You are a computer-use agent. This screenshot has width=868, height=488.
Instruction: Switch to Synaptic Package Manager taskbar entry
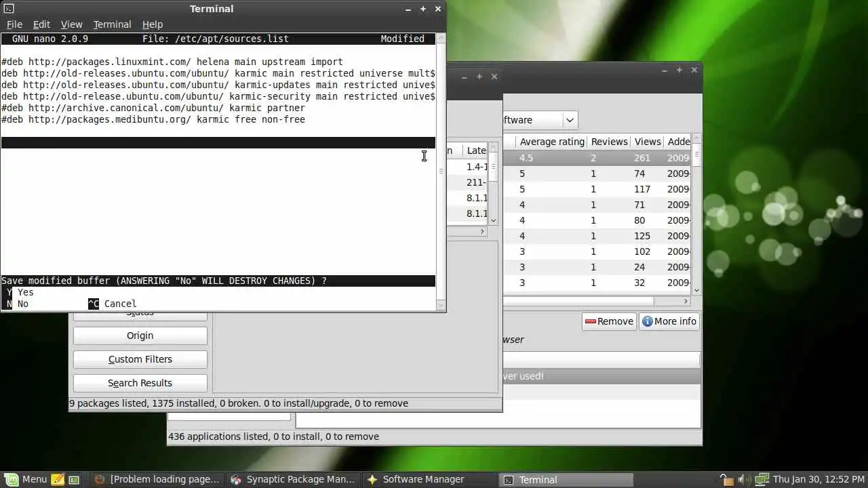(x=293, y=479)
